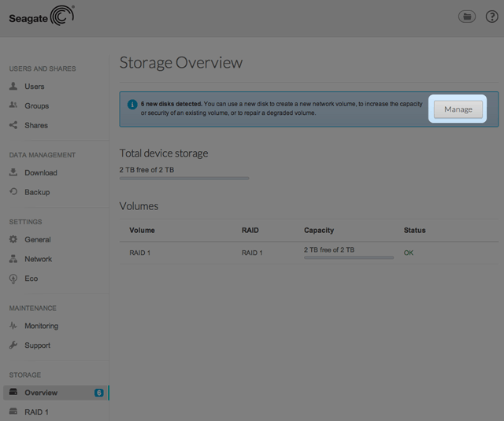Open the file browser folder icon

[467, 17]
